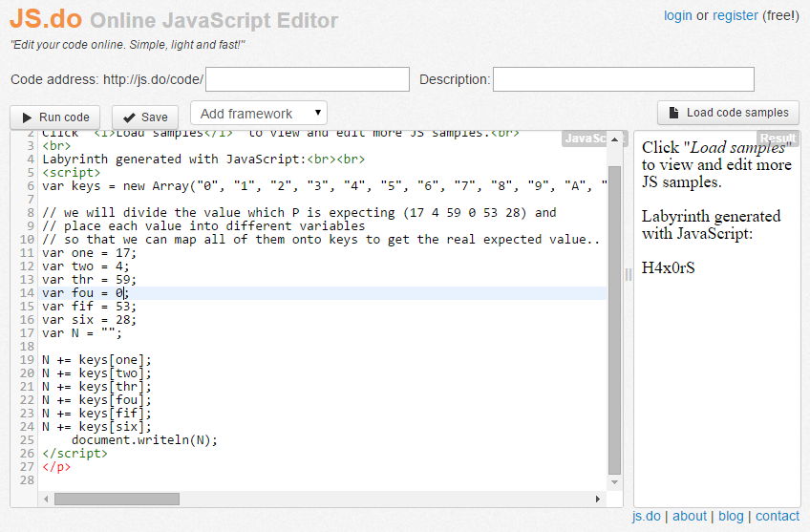Click code line "var one = 17;"
The height and width of the screenshot is (532, 810).
coord(90,253)
